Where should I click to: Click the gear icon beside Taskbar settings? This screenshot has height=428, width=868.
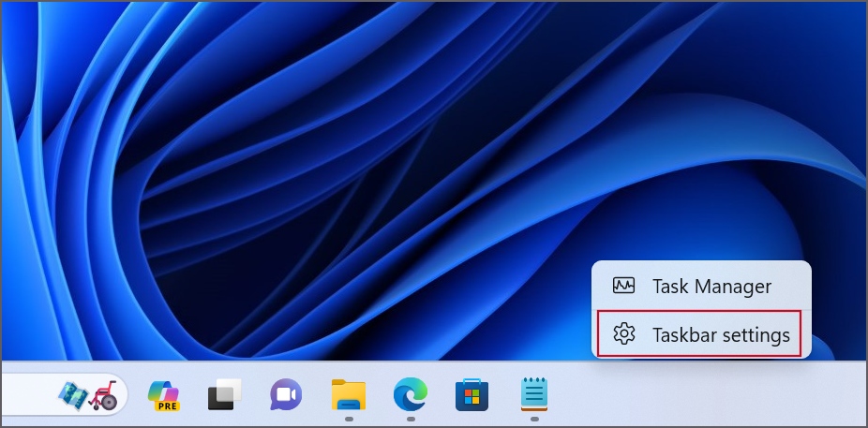click(x=624, y=334)
